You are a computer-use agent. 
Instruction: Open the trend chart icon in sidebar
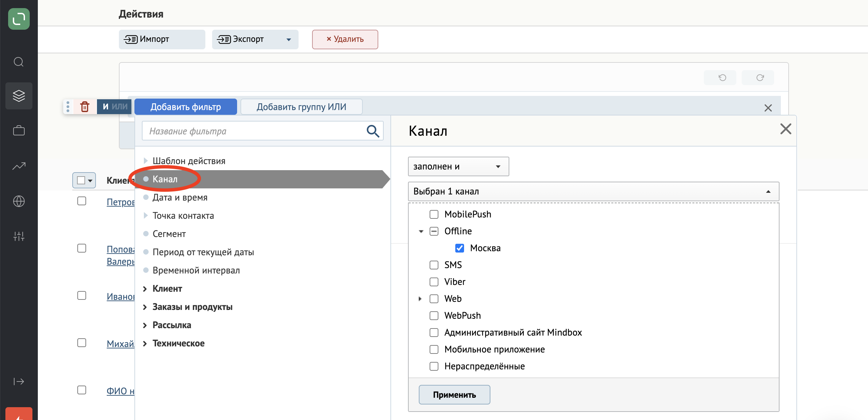tap(19, 166)
